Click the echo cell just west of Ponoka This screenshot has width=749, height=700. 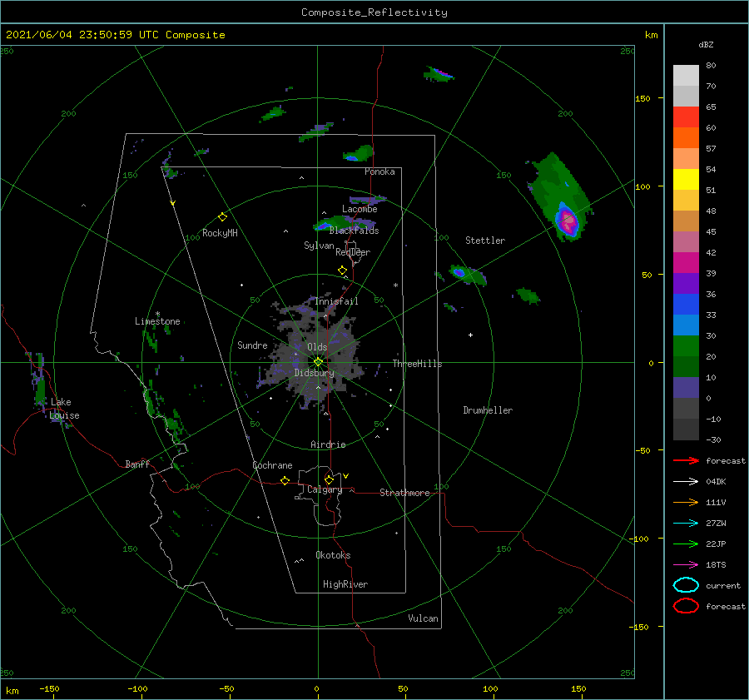tap(357, 154)
